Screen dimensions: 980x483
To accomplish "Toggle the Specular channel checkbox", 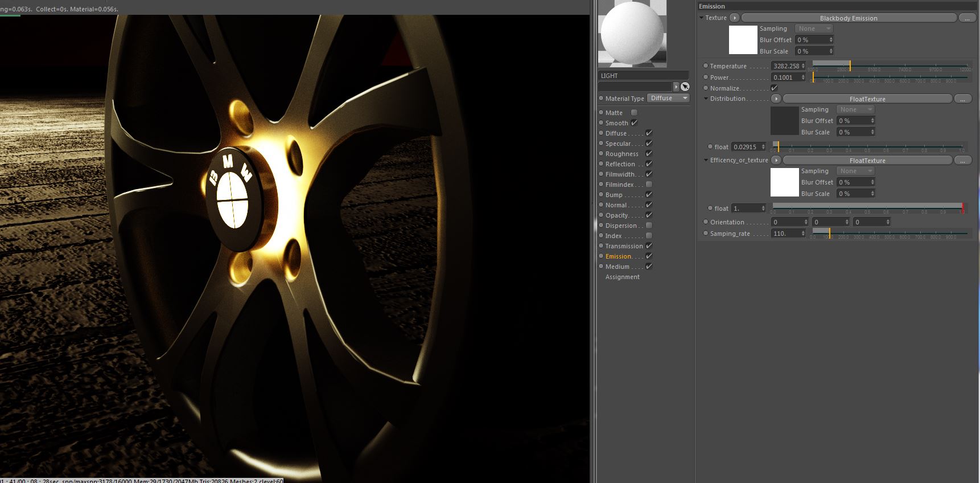I will (649, 144).
